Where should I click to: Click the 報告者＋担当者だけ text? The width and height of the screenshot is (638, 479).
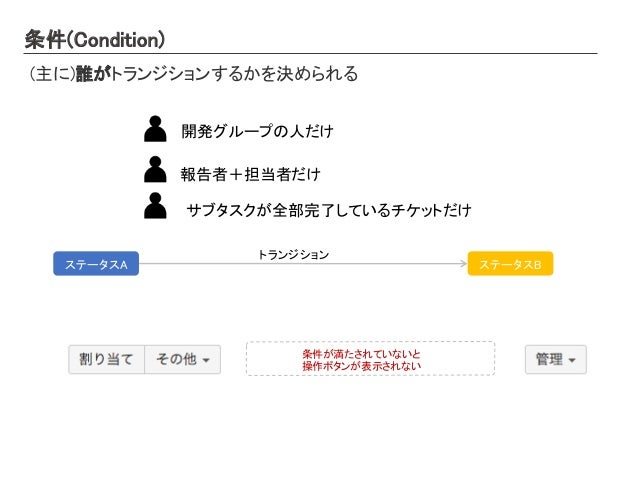pos(251,174)
